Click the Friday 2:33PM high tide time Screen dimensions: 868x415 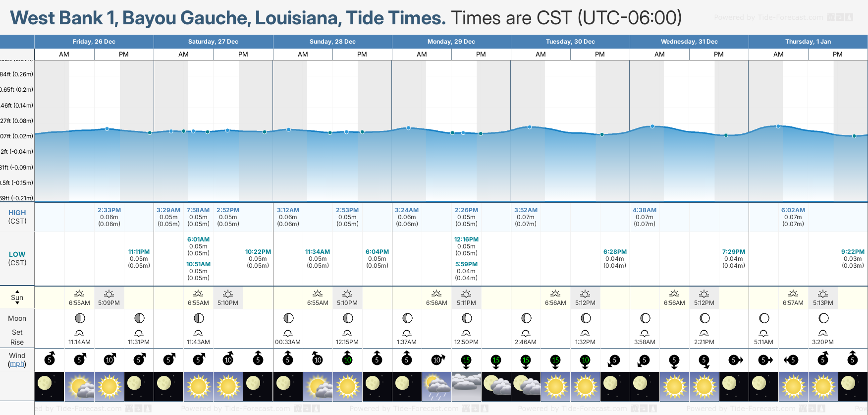coord(109,210)
